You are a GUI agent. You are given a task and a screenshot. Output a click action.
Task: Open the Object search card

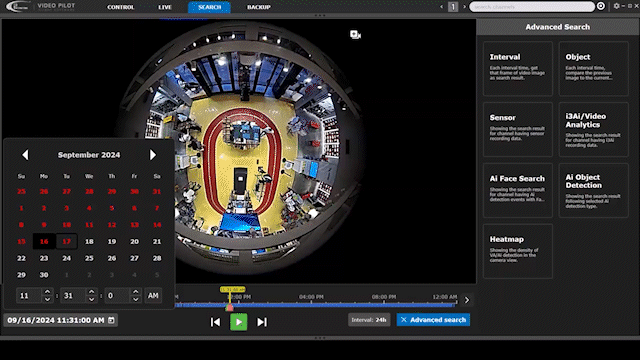point(593,69)
